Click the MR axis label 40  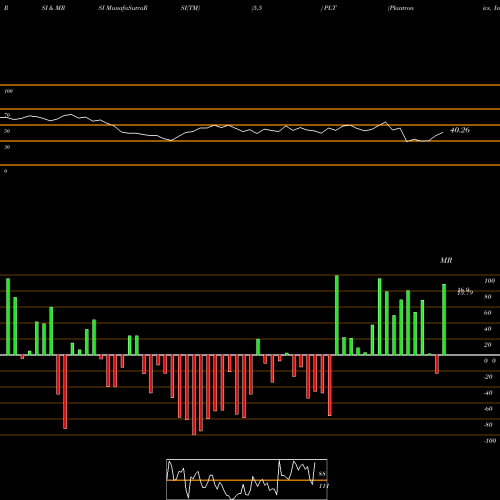point(488,329)
